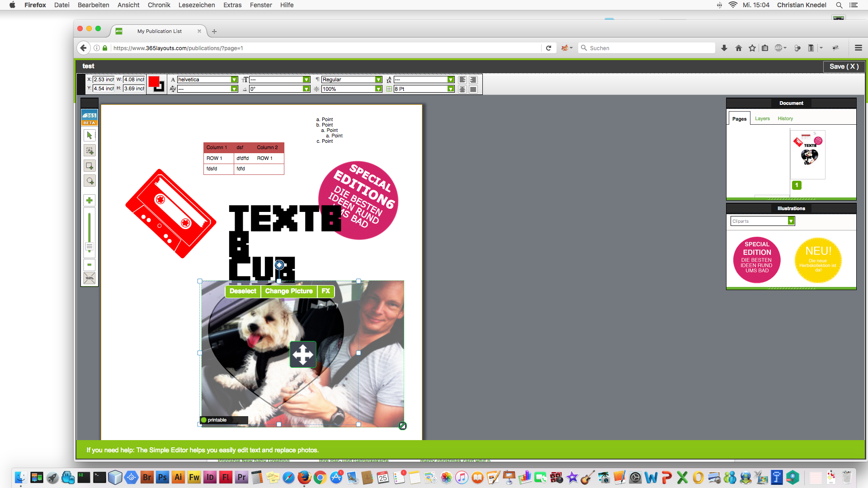Open the Cliparts dropdown in Illustrations
The height and width of the screenshot is (488, 868).
tap(791, 221)
